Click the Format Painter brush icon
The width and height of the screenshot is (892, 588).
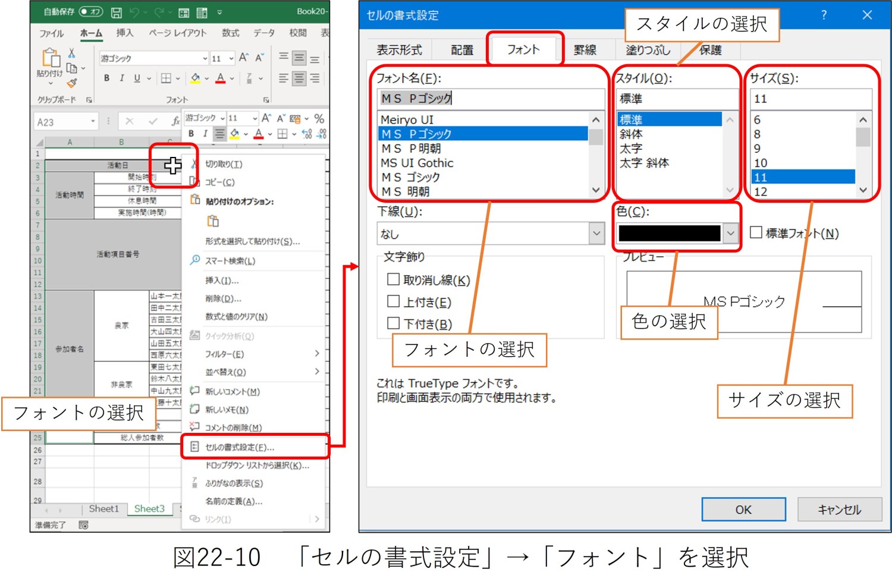click(x=71, y=83)
